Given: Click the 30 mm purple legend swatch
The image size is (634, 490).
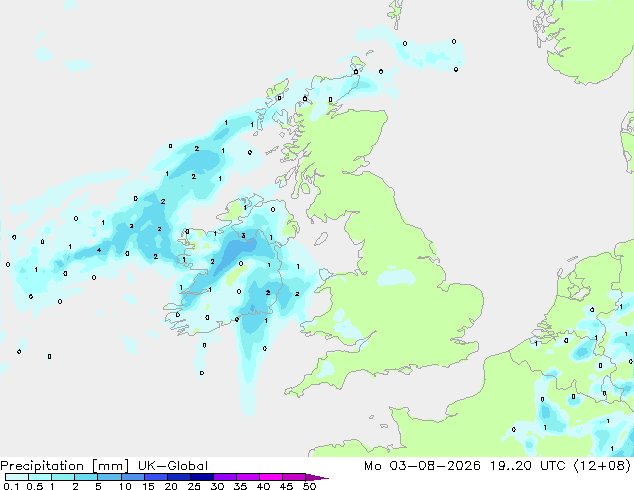Looking at the screenshot, I should click(225, 477).
